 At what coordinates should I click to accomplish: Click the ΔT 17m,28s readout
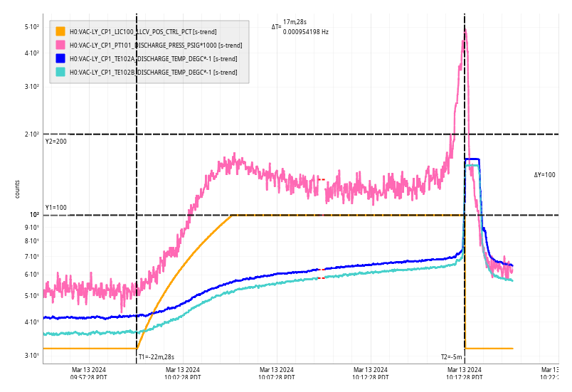[x=293, y=23]
